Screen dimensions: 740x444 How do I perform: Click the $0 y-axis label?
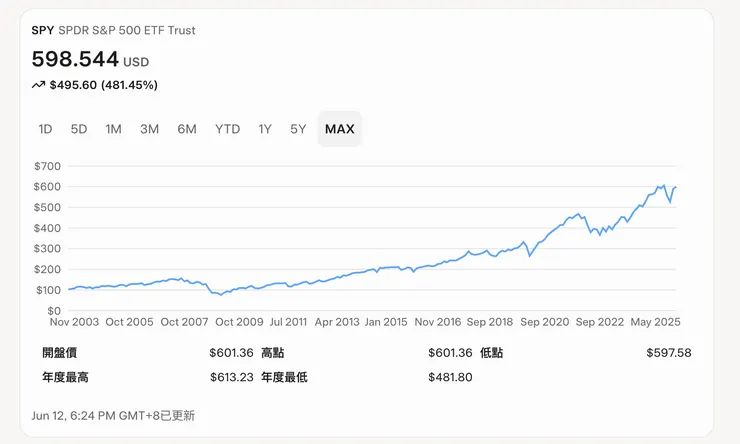[x=54, y=310]
